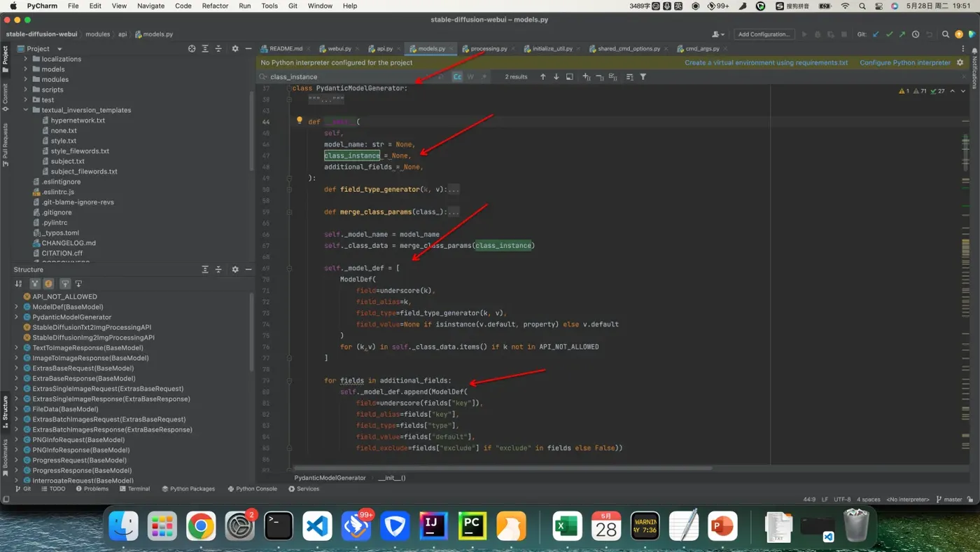
Task: Toggle Words (W) search option
Action: click(470, 77)
